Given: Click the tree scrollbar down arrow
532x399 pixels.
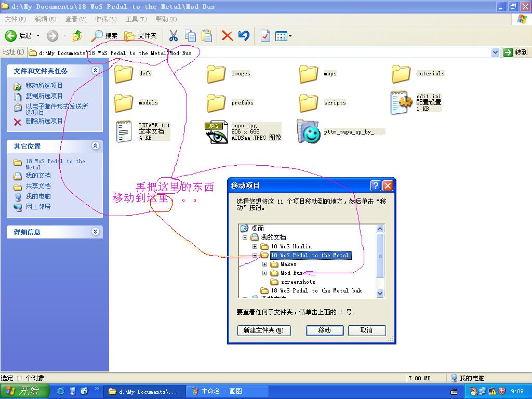Looking at the screenshot, I should (380, 293).
